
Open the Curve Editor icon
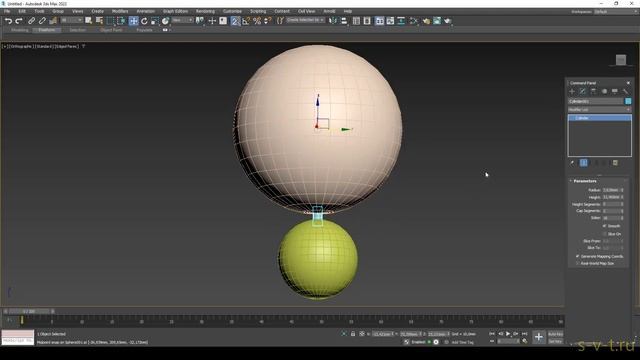(390, 21)
